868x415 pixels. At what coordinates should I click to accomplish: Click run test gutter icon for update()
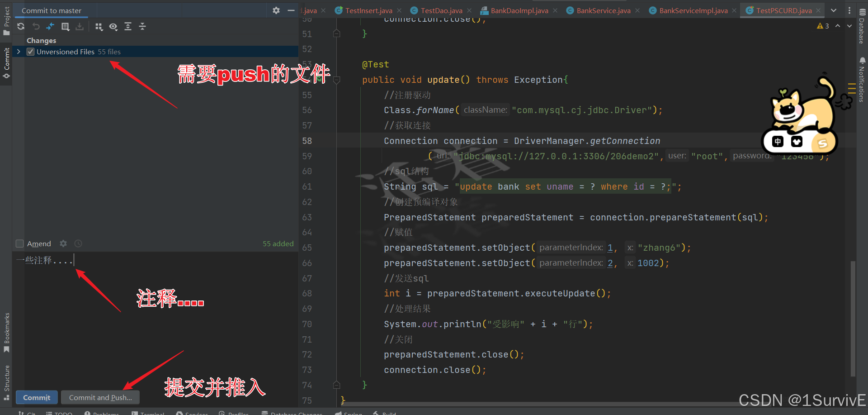(320, 79)
